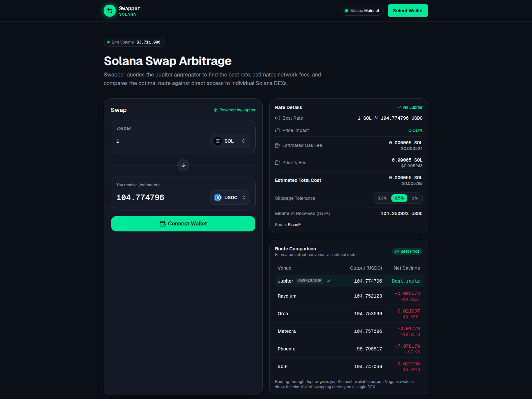This screenshot has height=399, width=532.
Task: Click the Route Comparison heading
Action: point(296,249)
